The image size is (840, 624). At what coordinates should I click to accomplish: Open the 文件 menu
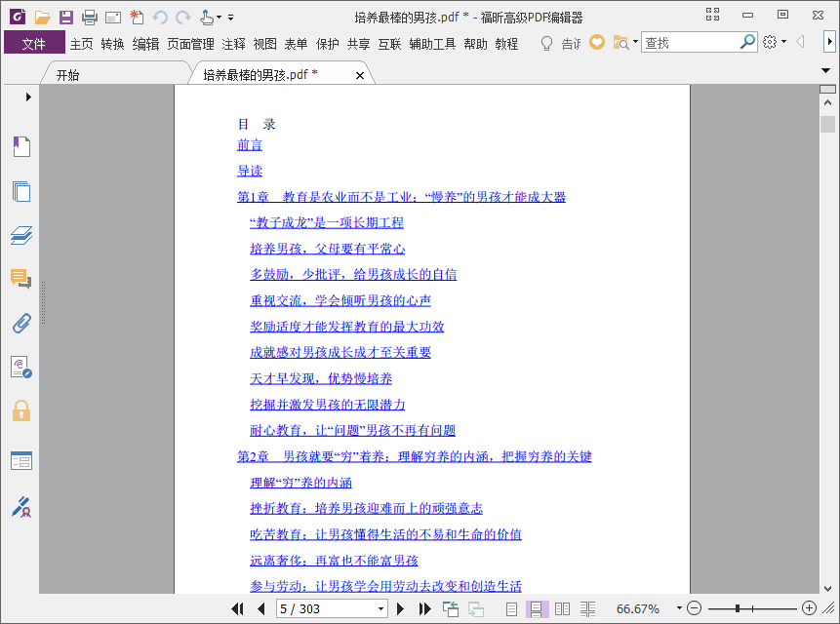34,43
